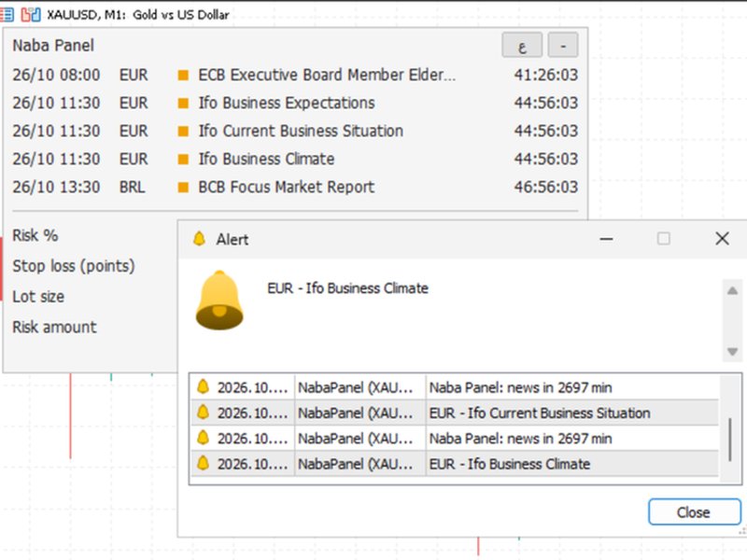Click the small bell icon in the Alert title bar
Screen dimensions: 747x560
(x=199, y=239)
